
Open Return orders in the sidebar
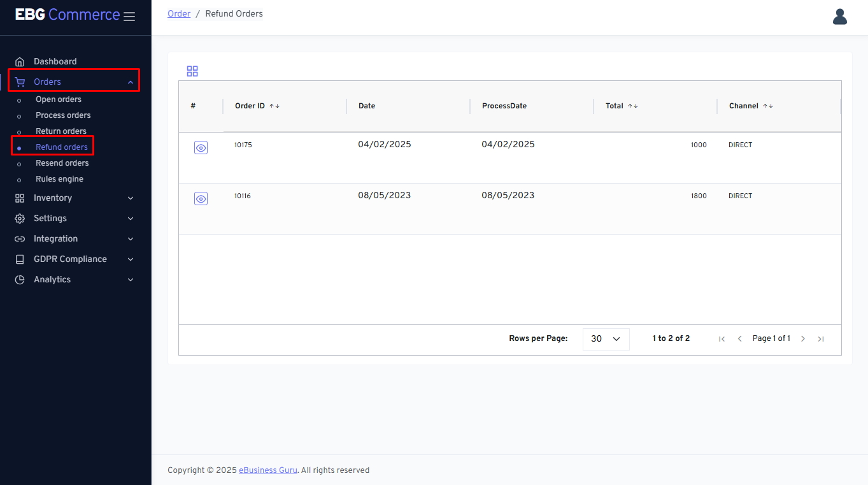61,131
